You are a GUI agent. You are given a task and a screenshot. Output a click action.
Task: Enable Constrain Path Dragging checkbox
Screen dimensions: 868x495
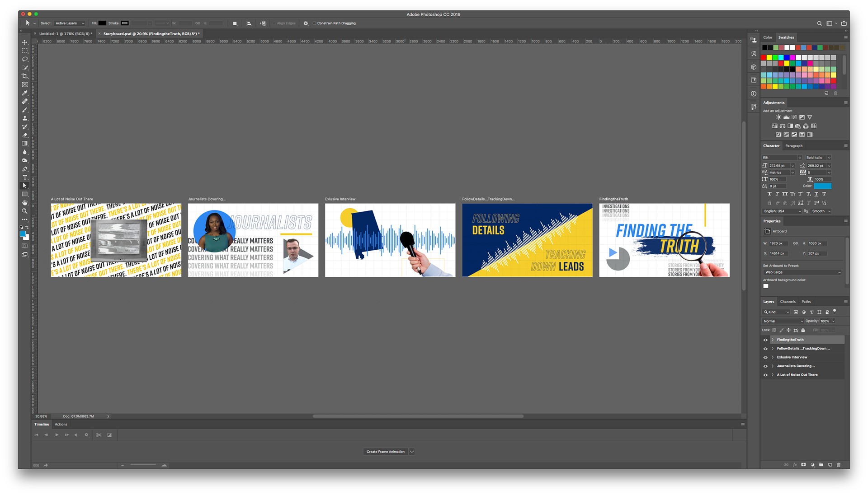point(314,23)
